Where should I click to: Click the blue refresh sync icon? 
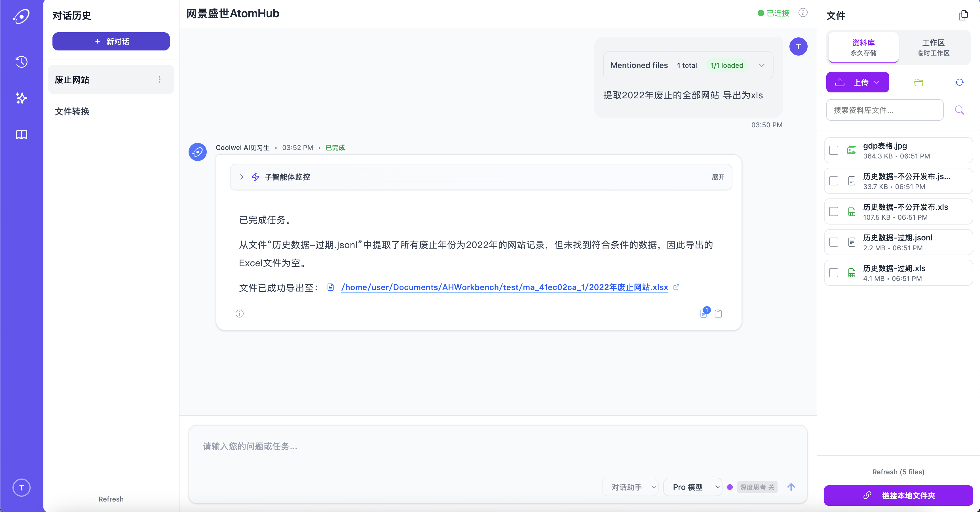tap(960, 82)
